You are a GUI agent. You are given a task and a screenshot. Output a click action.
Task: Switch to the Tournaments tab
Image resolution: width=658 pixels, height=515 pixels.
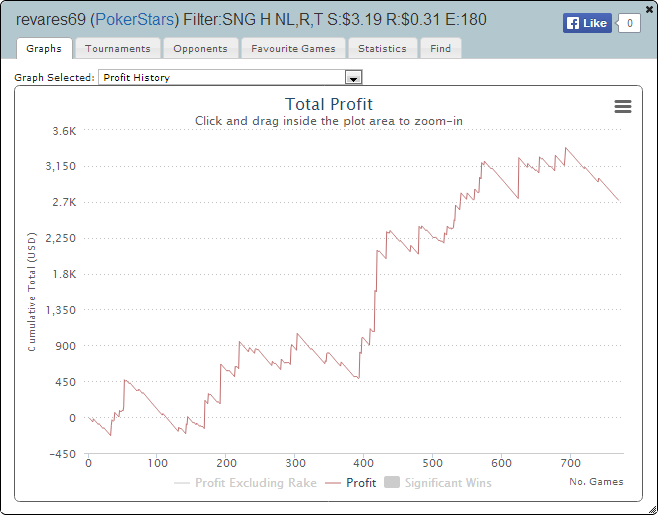tap(118, 49)
